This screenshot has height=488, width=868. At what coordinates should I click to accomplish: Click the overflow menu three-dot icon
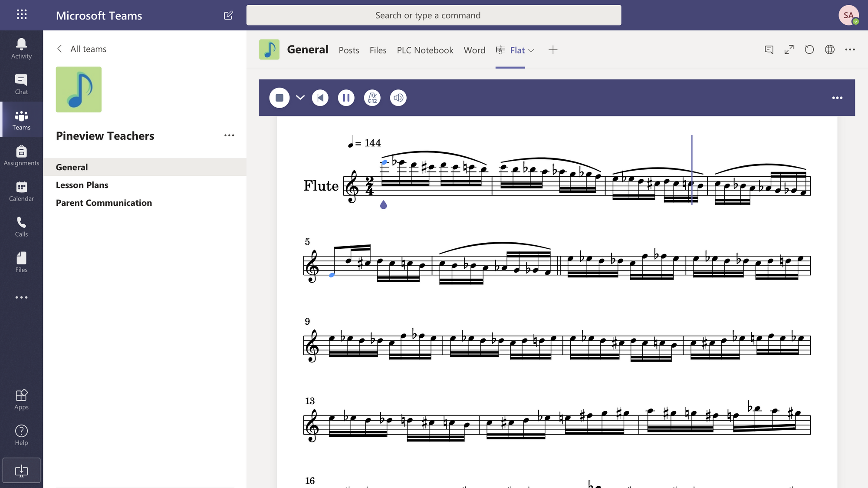[837, 98]
